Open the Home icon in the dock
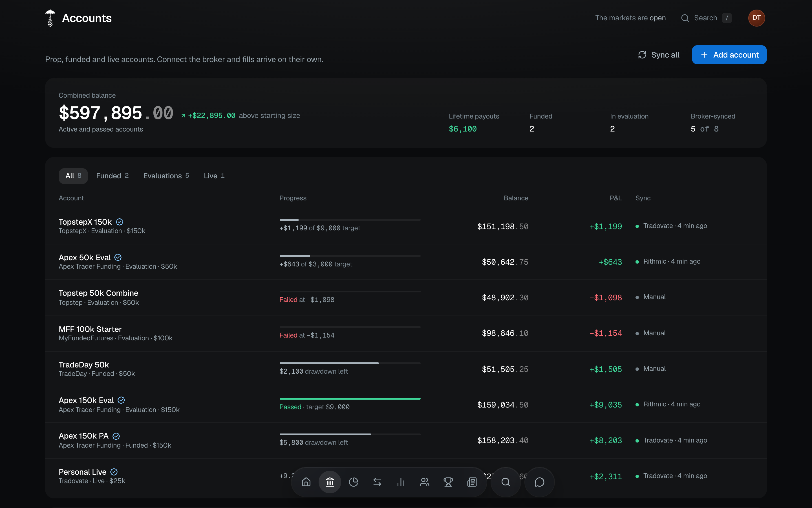 point(306,482)
